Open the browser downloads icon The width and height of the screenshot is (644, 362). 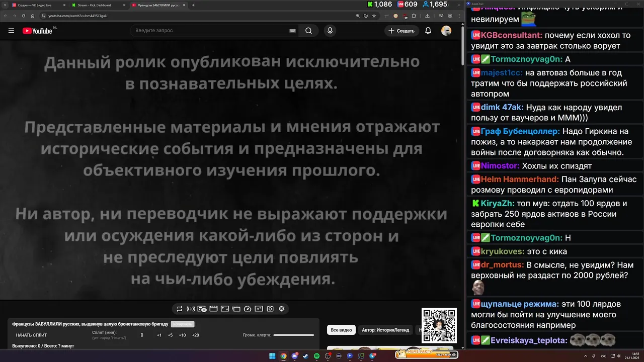(428, 16)
